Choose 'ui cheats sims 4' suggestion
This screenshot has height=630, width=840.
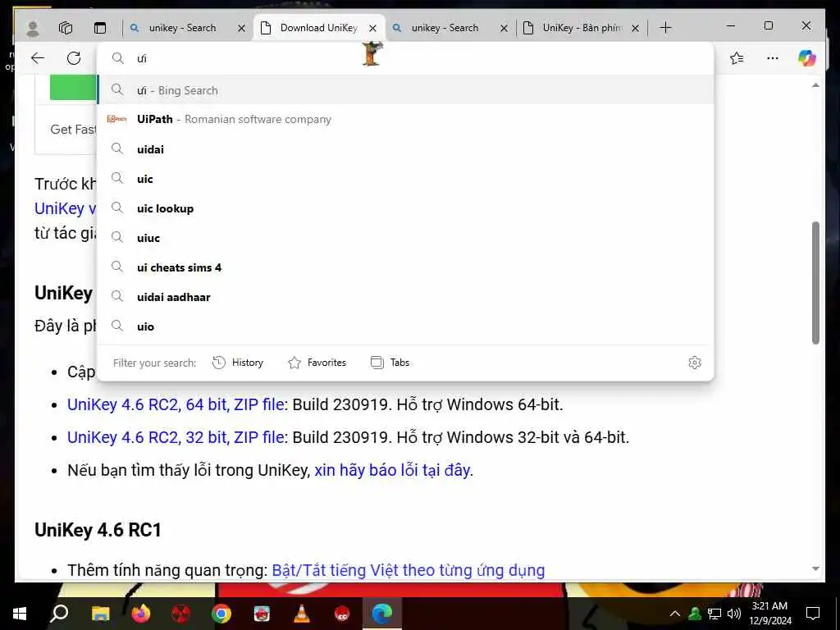click(405, 267)
